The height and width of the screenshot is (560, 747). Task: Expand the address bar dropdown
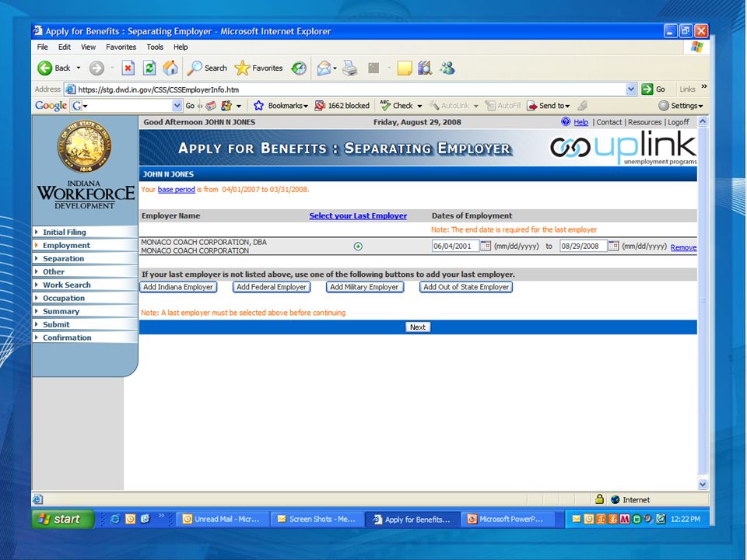point(631,89)
